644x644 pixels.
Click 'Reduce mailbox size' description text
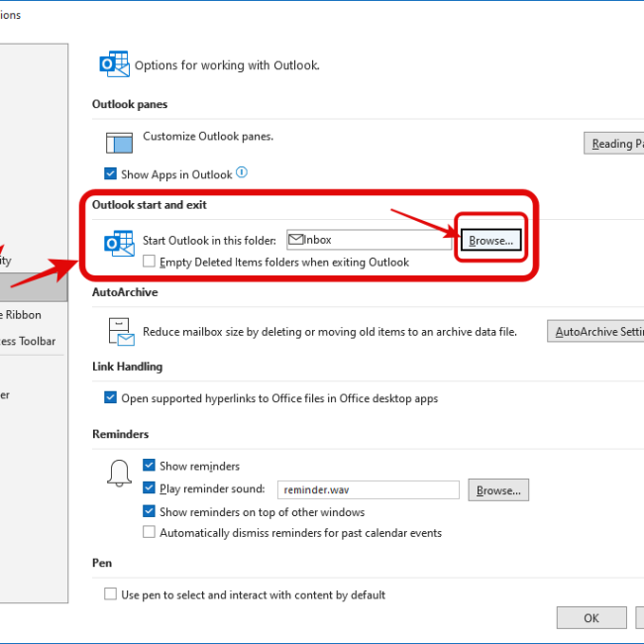(x=330, y=332)
